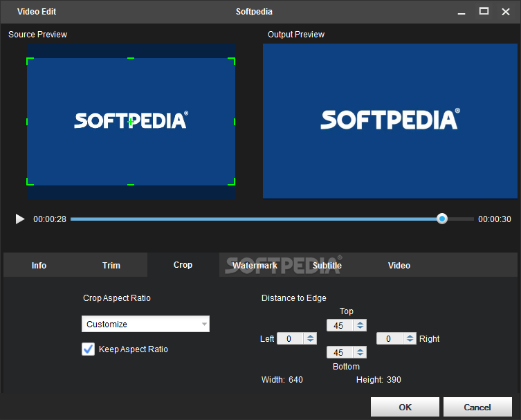The height and width of the screenshot is (420, 521).
Task: Decrease the Right distance value
Action: tap(410, 341)
